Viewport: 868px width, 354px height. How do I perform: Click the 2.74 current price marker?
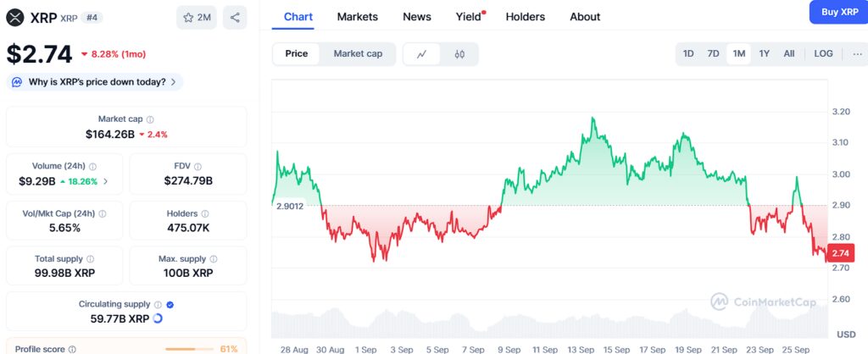(839, 253)
